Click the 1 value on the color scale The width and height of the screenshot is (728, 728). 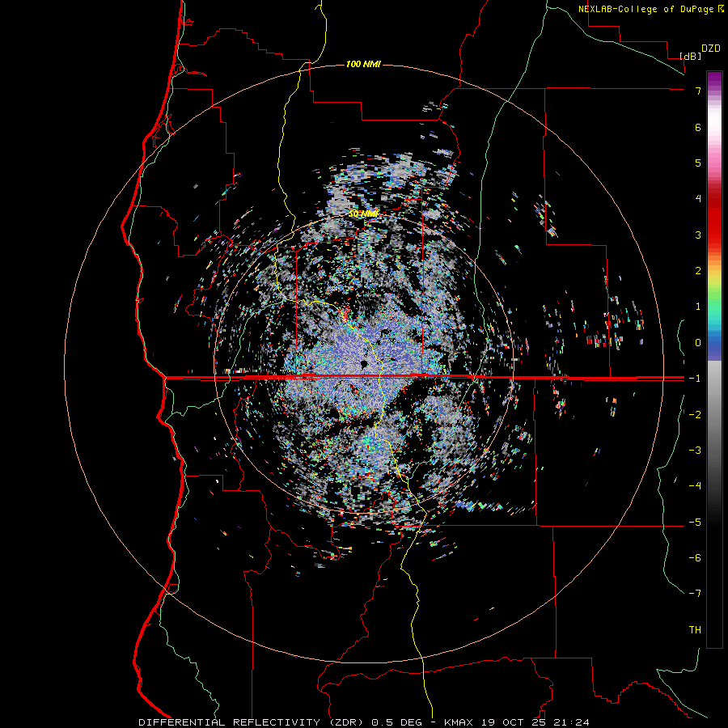pyautogui.click(x=698, y=307)
